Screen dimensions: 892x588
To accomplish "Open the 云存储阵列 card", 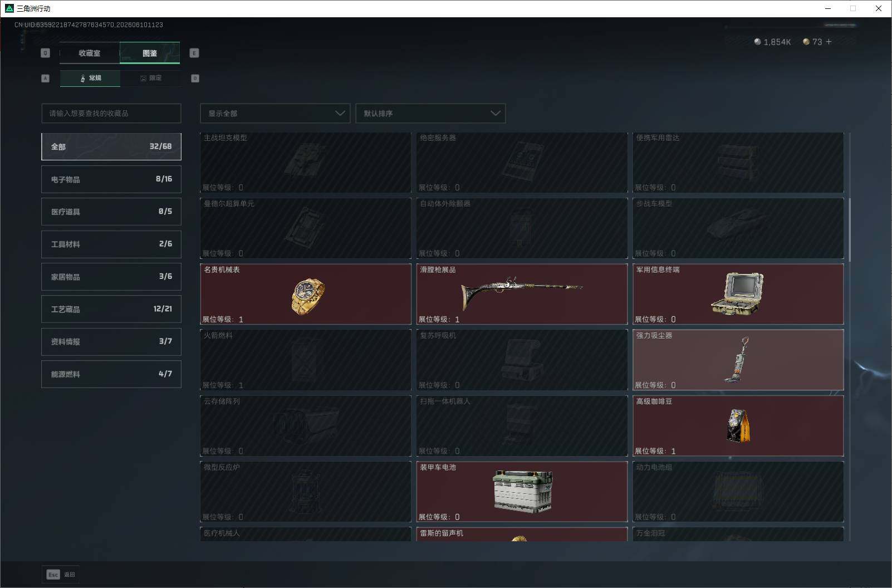I will pyautogui.click(x=306, y=426).
